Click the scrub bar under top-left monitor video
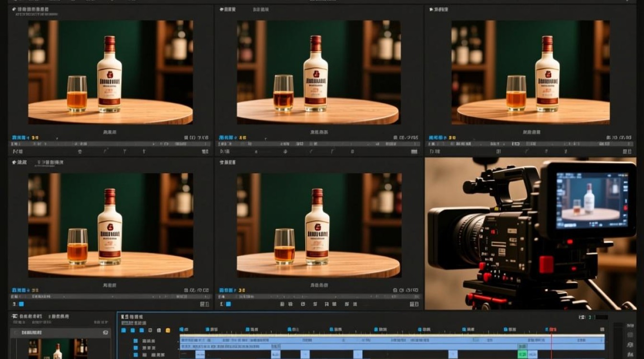This screenshot has height=359, width=644. (111, 144)
